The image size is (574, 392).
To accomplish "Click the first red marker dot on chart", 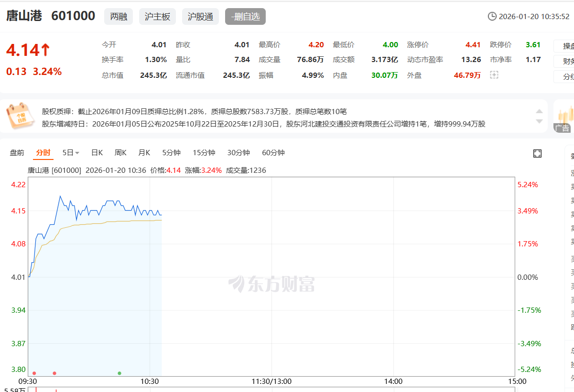I will coord(34,373).
